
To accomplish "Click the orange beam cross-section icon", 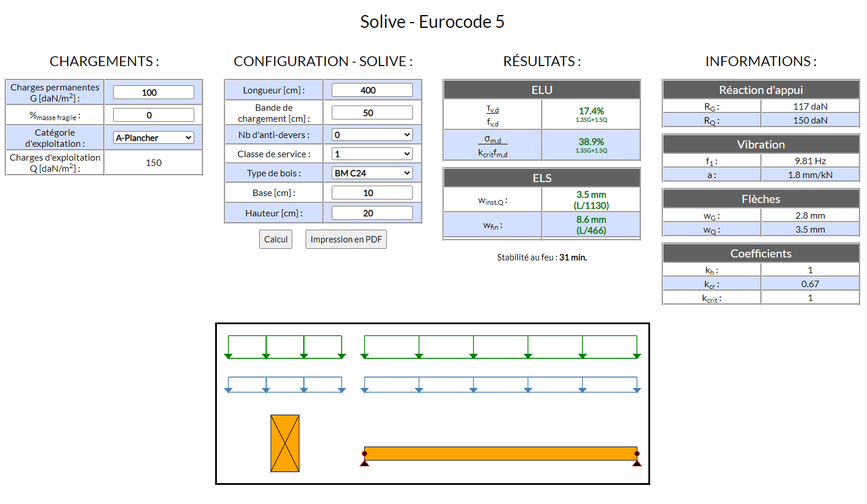I will (x=285, y=444).
